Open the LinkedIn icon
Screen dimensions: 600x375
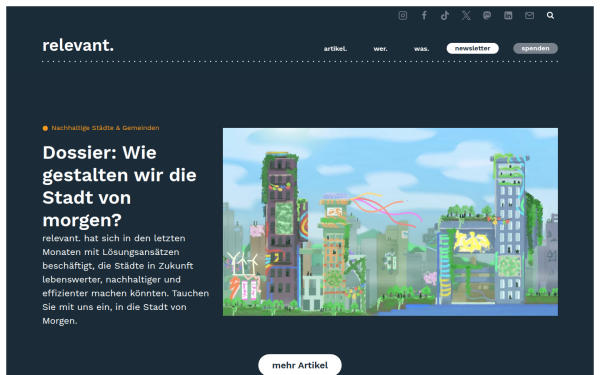click(508, 15)
